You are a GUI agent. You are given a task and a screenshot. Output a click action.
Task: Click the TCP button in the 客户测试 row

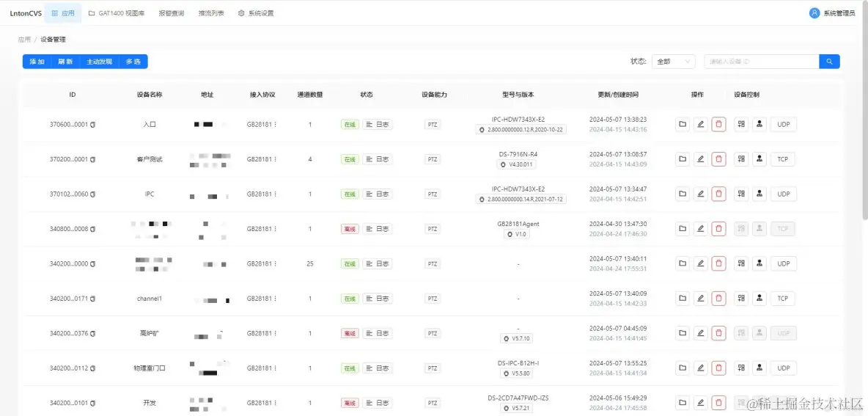782,159
